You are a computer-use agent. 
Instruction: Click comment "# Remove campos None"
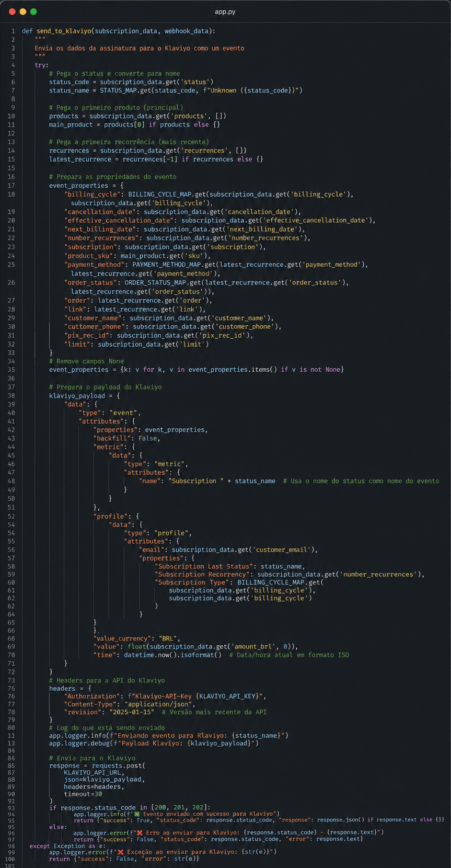(x=86, y=361)
